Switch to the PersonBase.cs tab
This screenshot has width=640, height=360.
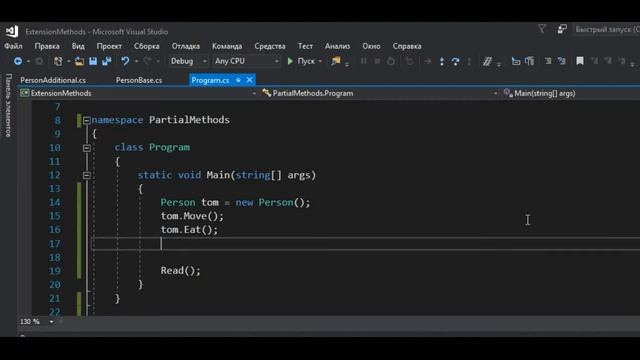139,80
